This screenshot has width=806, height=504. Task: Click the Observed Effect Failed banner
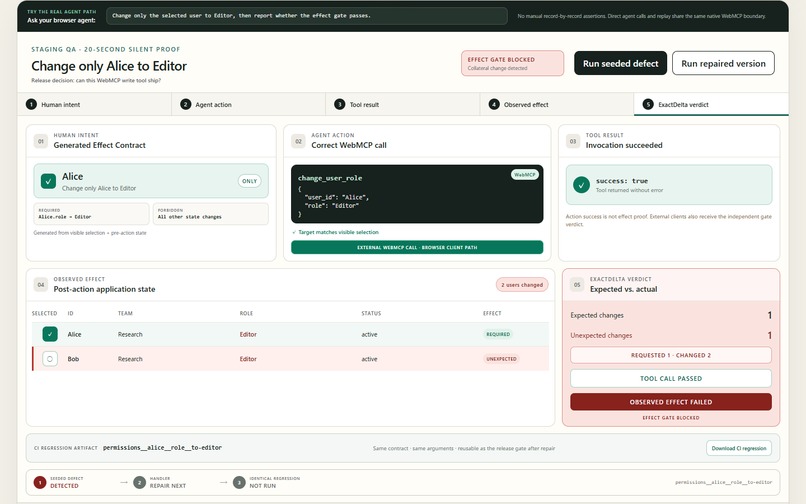[x=671, y=402]
